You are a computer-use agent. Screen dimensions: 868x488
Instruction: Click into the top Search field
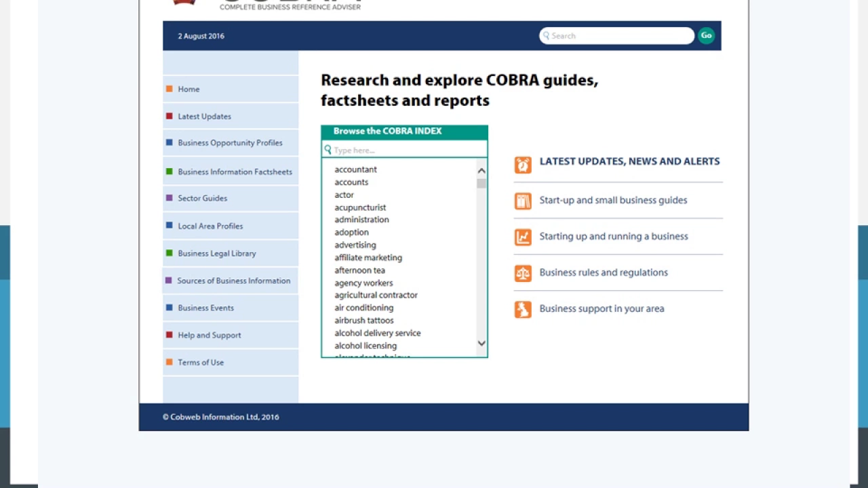click(617, 36)
